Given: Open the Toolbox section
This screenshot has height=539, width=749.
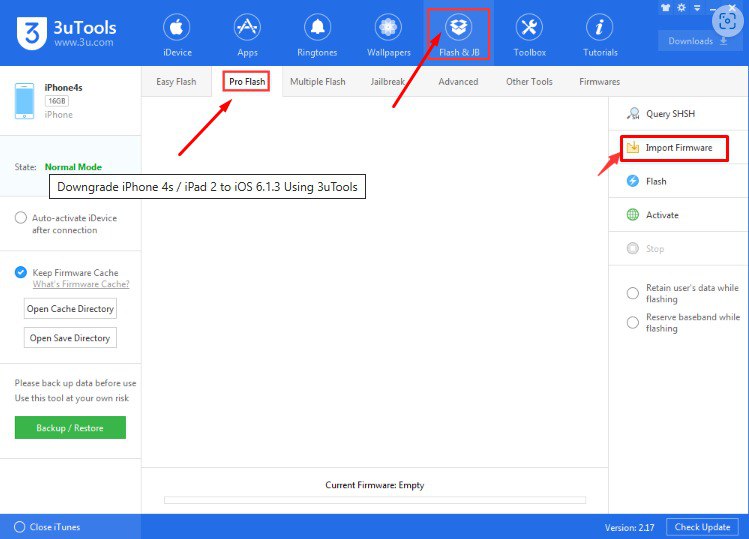Looking at the screenshot, I should pos(529,35).
